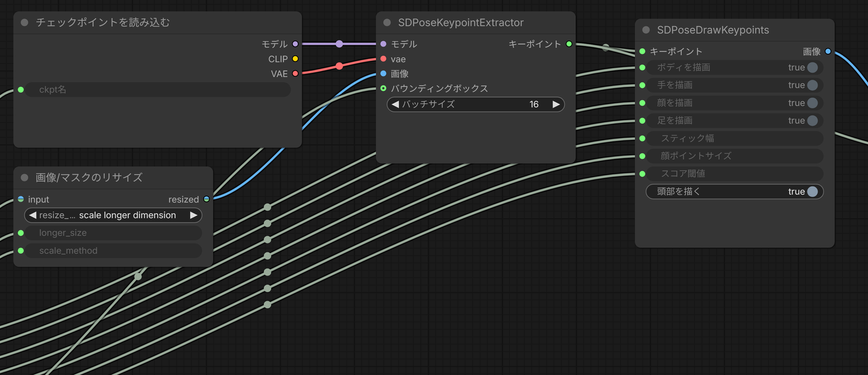Screen dimensions: 868x375
Task: Click the reroute dot on purple モデル link
Action: coord(339,44)
